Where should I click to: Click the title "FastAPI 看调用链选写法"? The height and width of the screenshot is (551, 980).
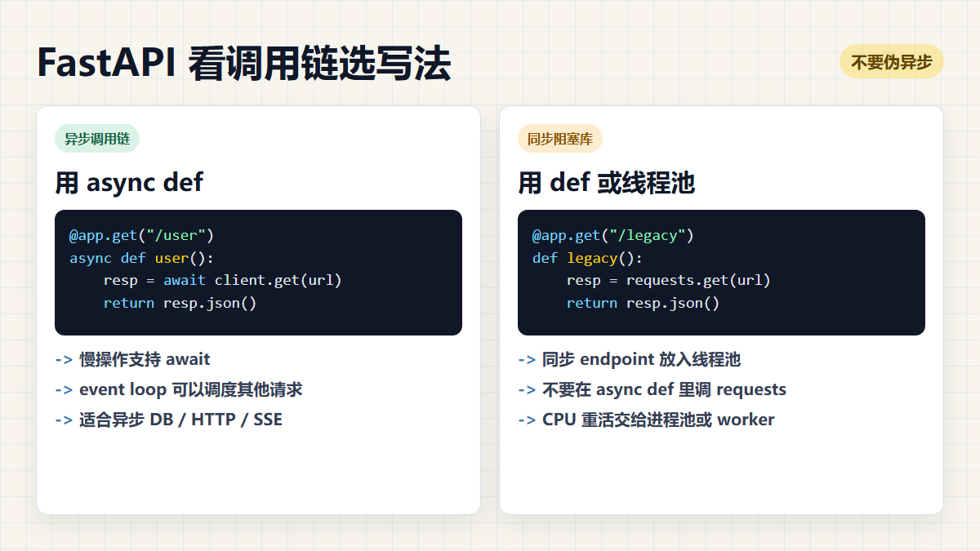tap(244, 64)
